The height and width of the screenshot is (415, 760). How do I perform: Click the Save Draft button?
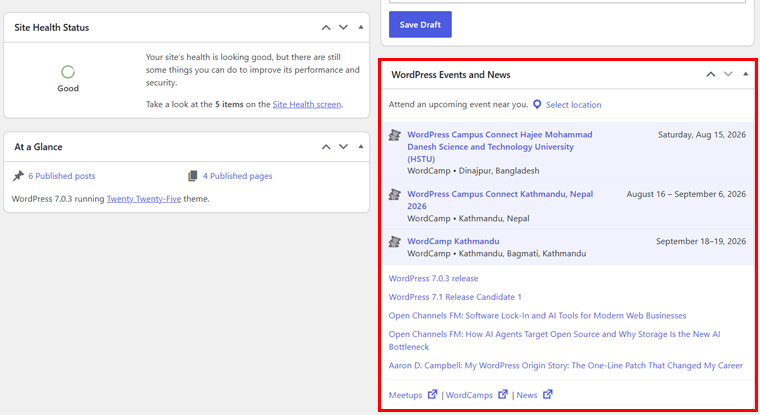(x=420, y=24)
